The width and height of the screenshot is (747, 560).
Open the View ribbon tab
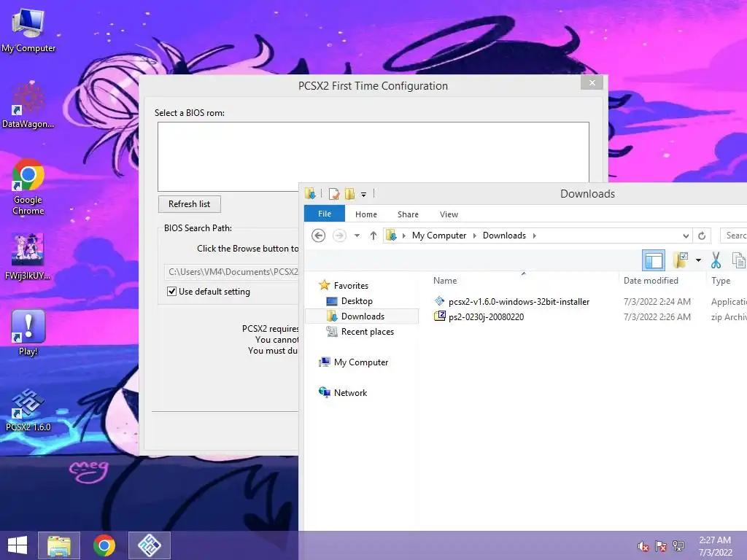tap(449, 214)
